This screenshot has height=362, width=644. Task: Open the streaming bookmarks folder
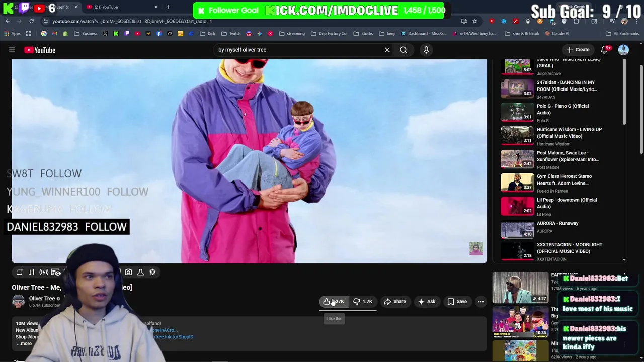point(292,34)
